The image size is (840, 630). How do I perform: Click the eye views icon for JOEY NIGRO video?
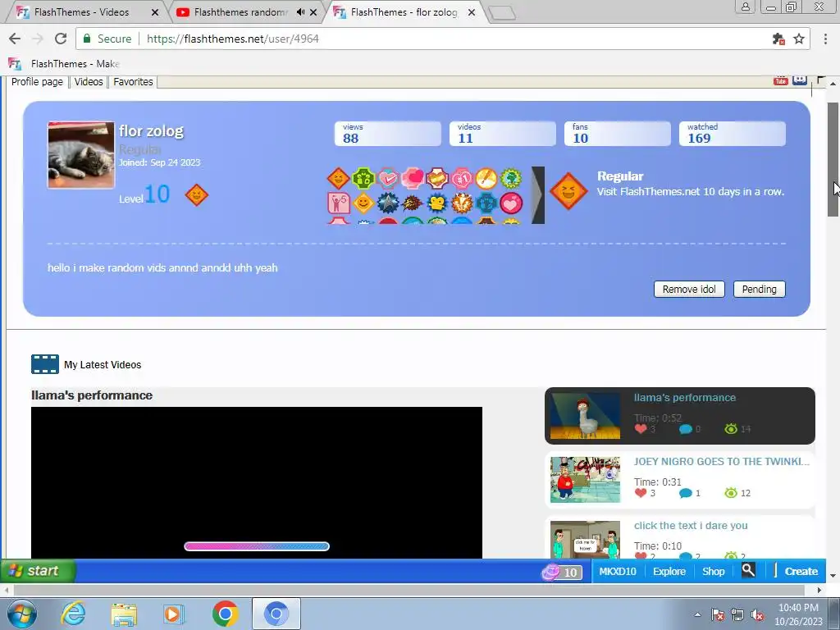[x=731, y=493]
